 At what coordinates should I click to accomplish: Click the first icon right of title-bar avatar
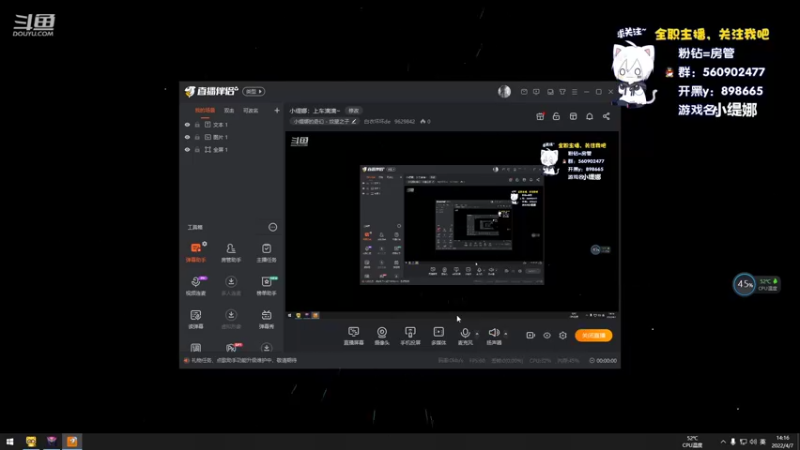524,92
